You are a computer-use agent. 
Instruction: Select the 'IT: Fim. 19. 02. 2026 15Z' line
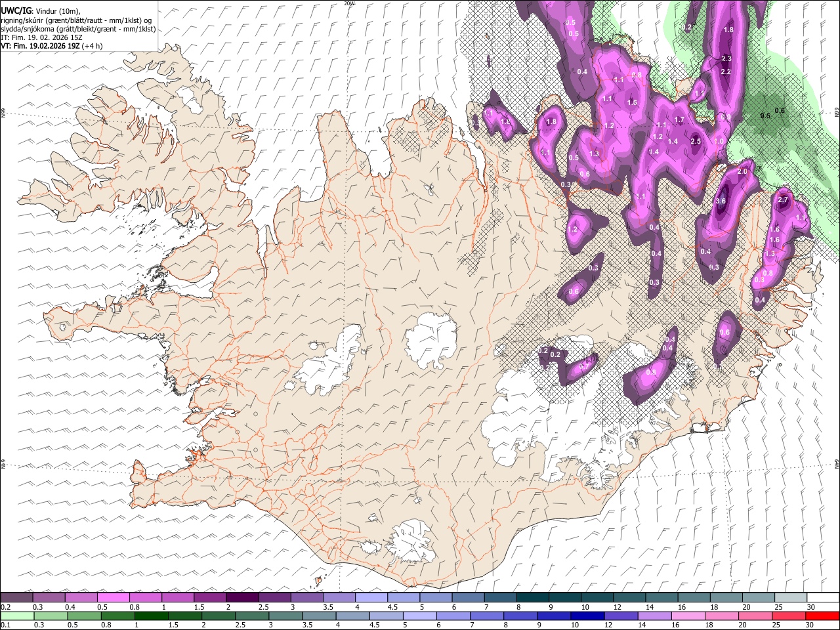click(41, 37)
